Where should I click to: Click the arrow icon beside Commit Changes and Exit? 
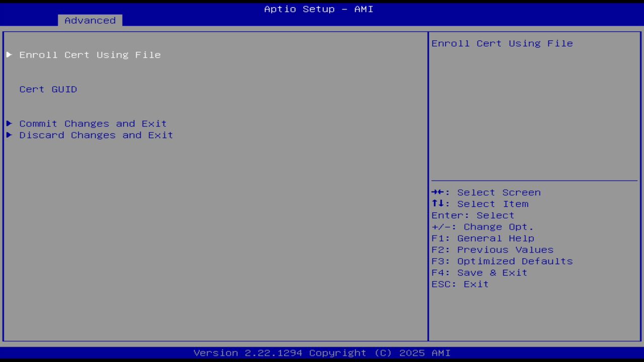pos(9,123)
